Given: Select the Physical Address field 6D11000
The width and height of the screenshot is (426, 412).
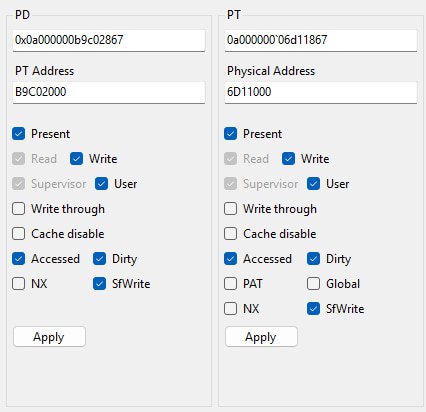Looking at the screenshot, I should point(321,92).
